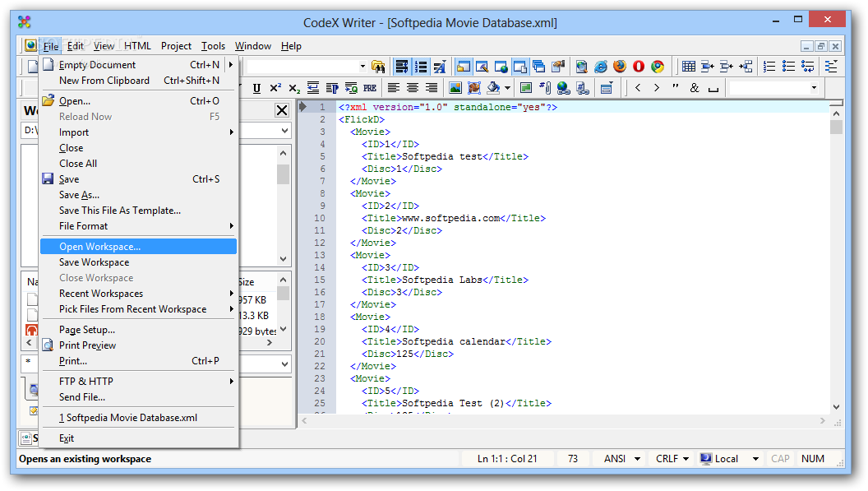Viewport: 868px width, 491px height.
Task: Toggle the line numbers toolbar icon
Action: coord(422,67)
